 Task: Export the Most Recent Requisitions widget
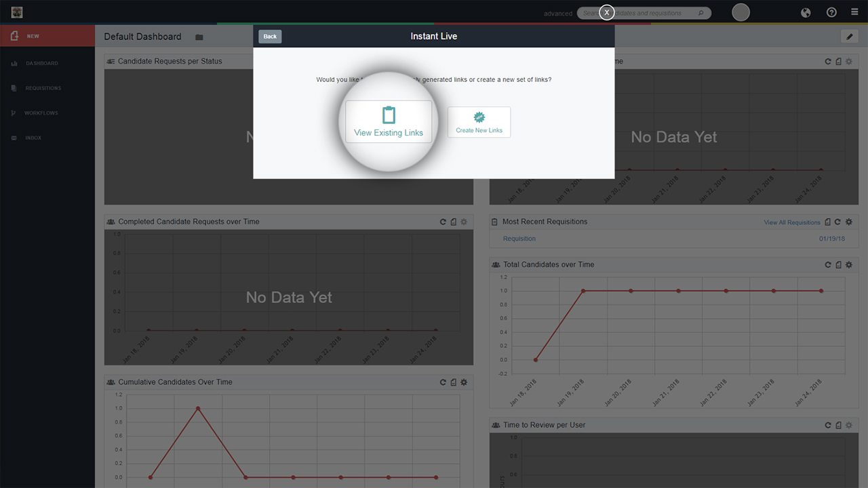coord(828,222)
